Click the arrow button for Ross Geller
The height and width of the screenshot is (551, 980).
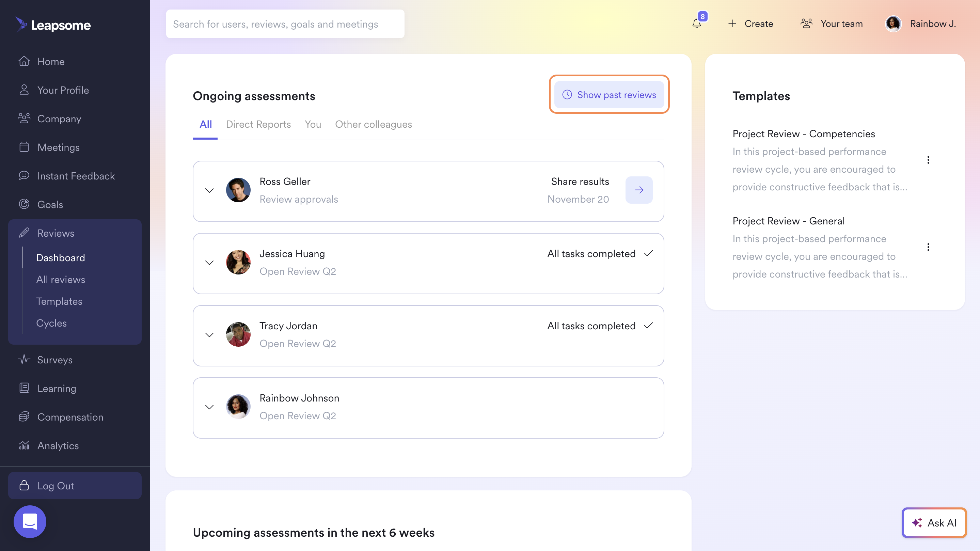(639, 190)
